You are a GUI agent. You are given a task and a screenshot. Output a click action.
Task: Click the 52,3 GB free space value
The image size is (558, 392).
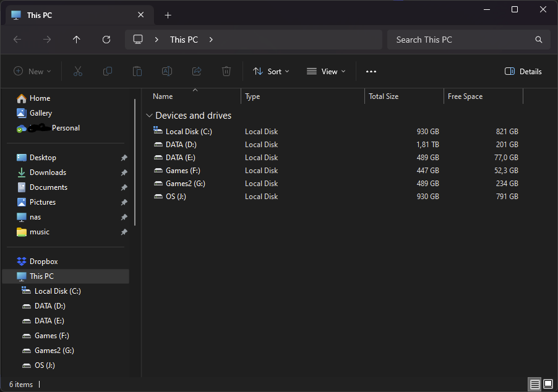(x=506, y=171)
